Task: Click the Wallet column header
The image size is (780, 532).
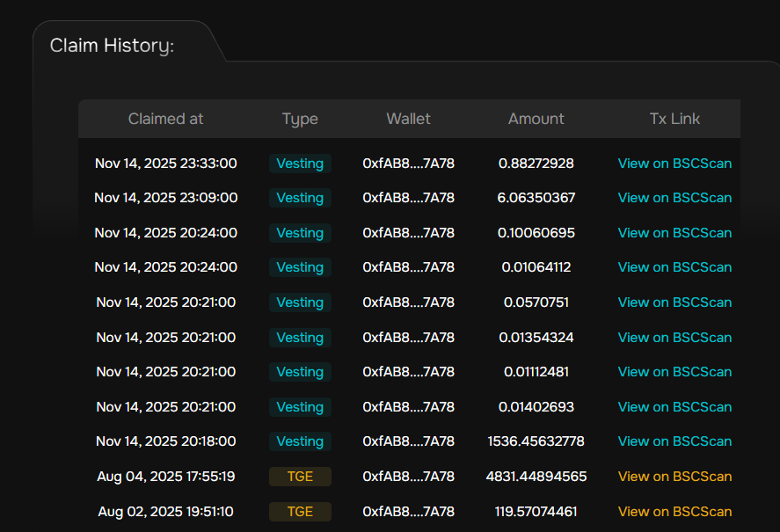Action: [408, 119]
